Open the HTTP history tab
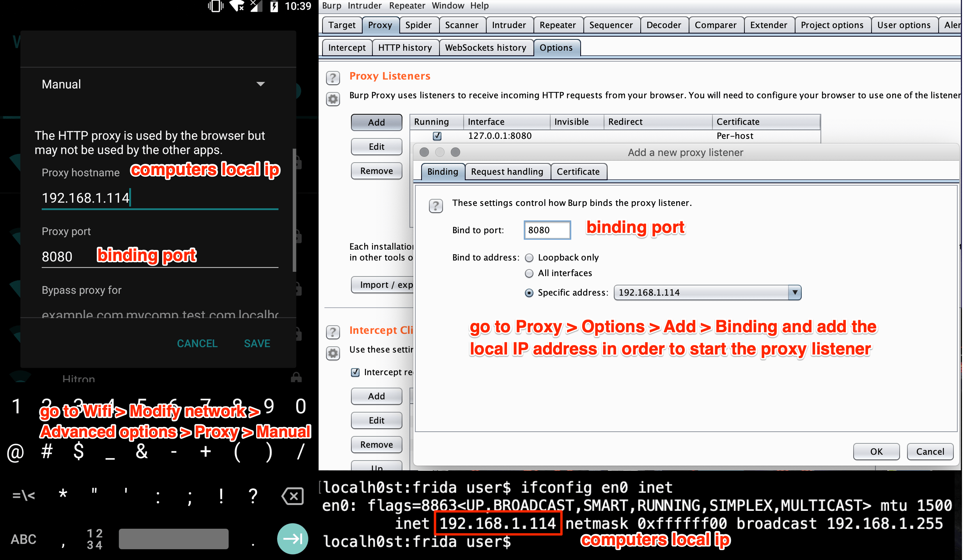The height and width of the screenshot is (560, 978). [x=405, y=48]
